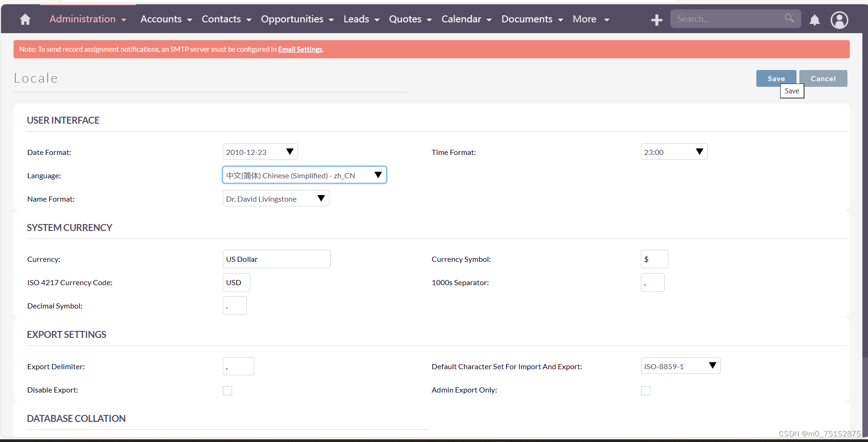Click the Save button
The height and width of the screenshot is (442, 868).
pyautogui.click(x=776, y=78)
